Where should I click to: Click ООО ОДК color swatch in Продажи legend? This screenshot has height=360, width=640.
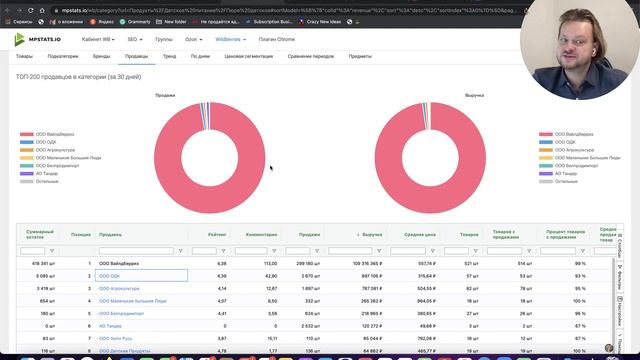tap(27, 142)
